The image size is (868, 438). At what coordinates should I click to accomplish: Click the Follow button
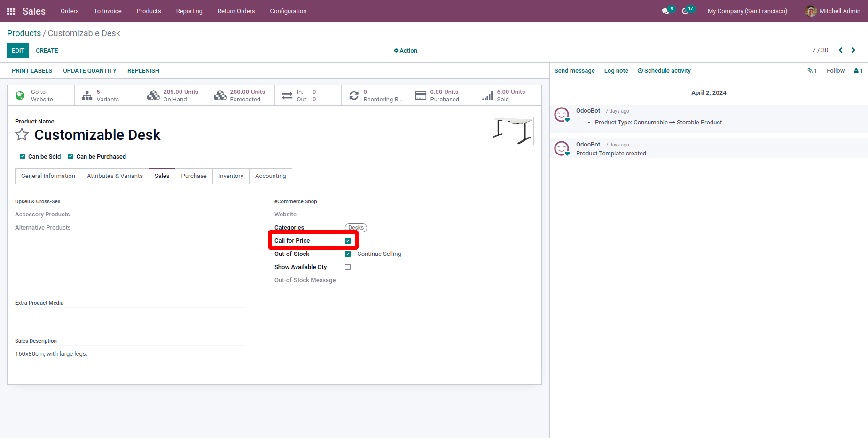tap(836, 71)
